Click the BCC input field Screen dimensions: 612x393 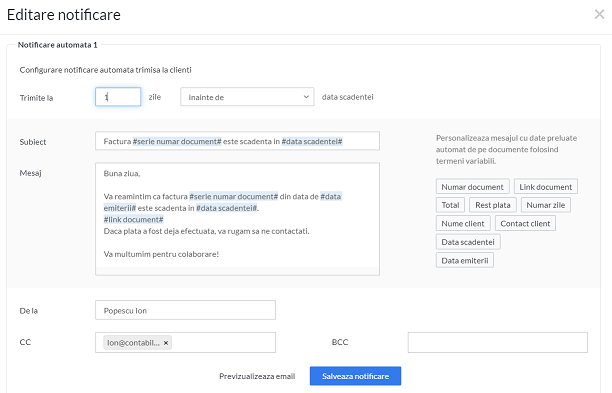click(x=498, y=342)
